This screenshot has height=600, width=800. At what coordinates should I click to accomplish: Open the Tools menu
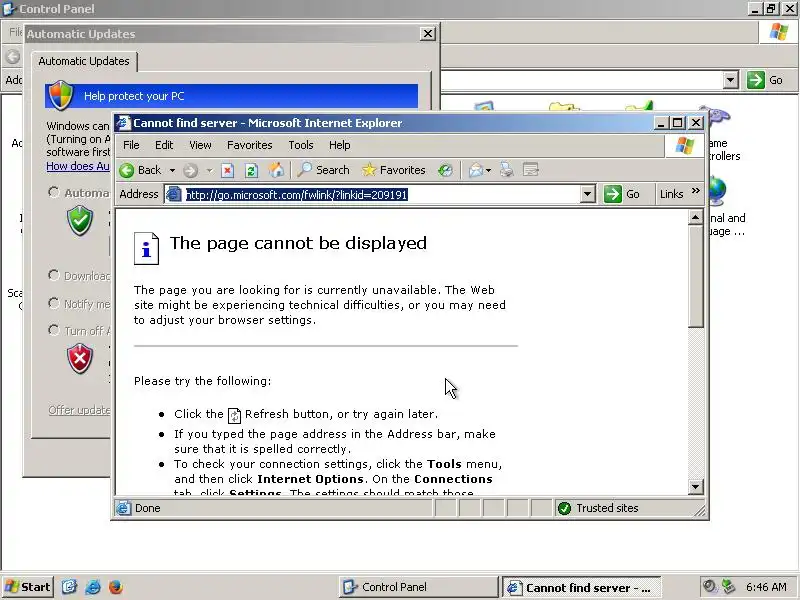click(301, 145)
